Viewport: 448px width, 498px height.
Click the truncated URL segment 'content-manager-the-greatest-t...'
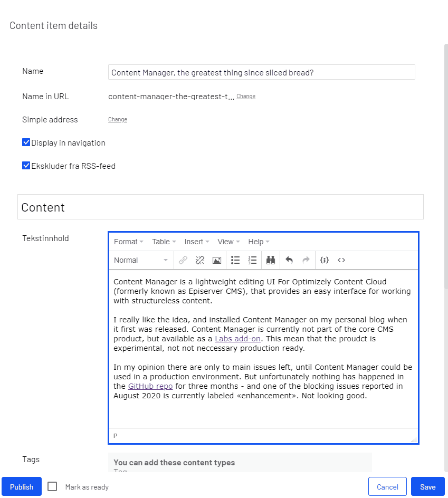coord(171,97)
